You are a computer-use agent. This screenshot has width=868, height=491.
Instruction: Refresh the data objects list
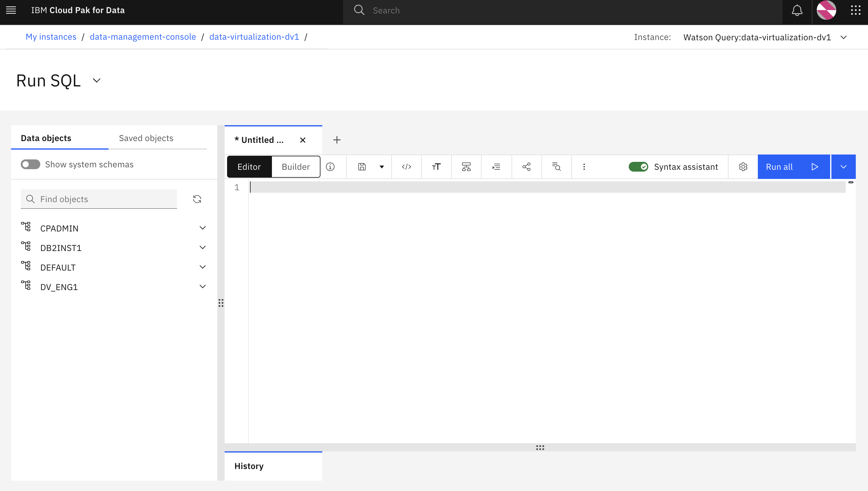pos(197,199)
